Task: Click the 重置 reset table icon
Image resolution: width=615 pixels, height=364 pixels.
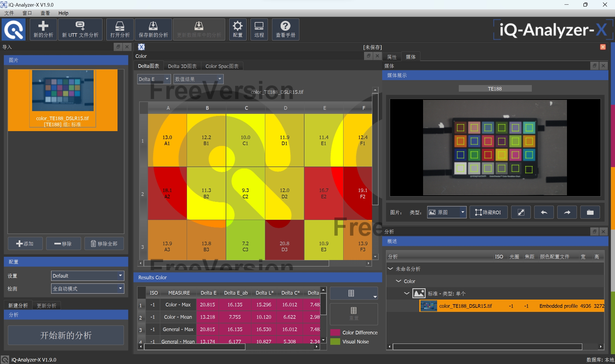Action: [x=354, y=314]
